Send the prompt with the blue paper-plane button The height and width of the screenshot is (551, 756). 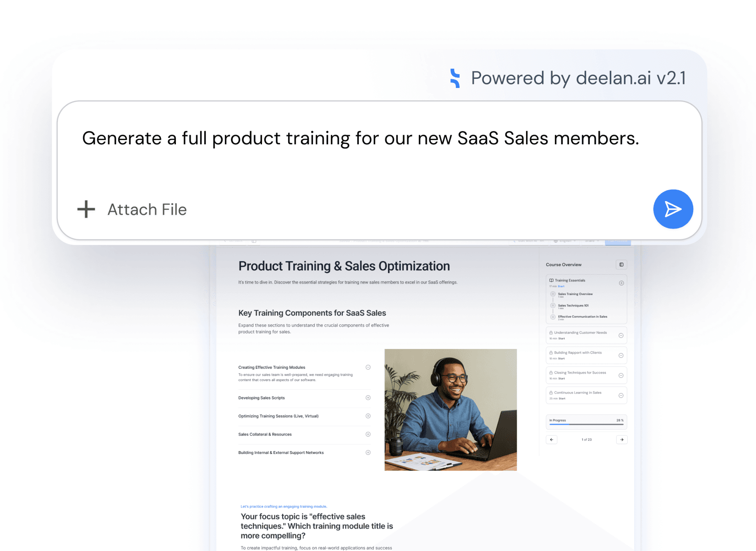pos(673,209)
